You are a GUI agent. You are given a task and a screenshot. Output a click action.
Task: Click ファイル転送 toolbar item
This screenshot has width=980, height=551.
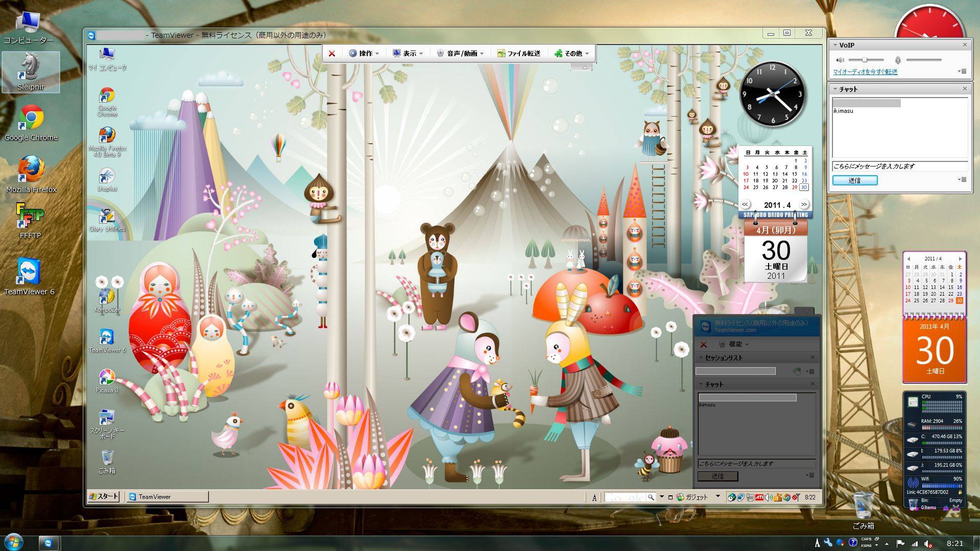519,53
